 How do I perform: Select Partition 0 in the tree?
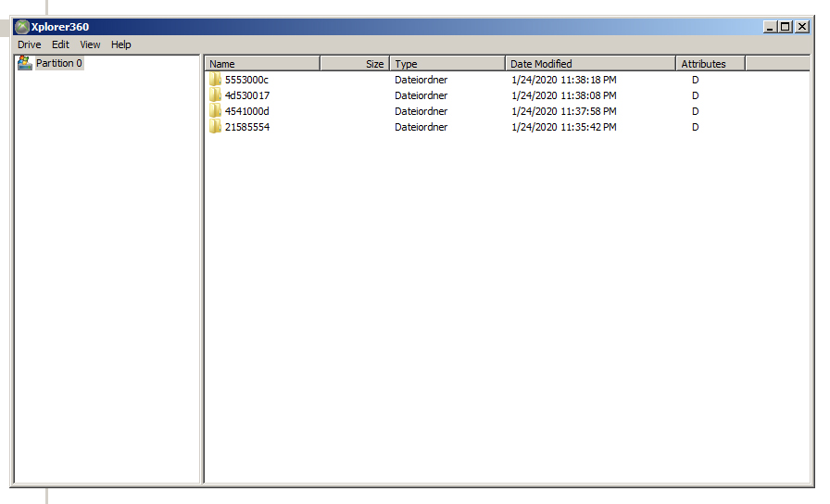point(59,63)
